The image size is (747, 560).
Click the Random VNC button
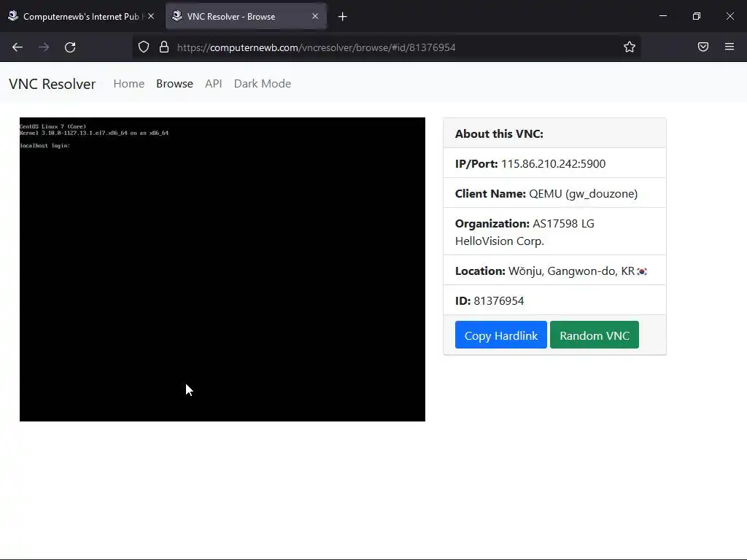tap(594, 335)
